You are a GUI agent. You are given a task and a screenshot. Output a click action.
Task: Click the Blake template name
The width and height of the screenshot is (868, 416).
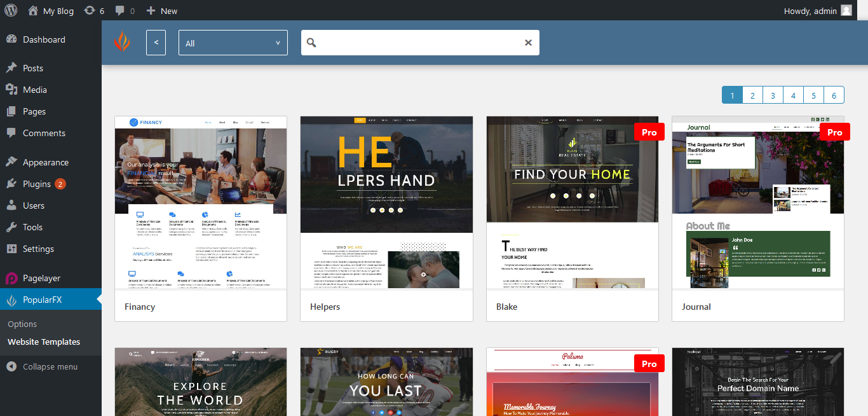[506, 307]
